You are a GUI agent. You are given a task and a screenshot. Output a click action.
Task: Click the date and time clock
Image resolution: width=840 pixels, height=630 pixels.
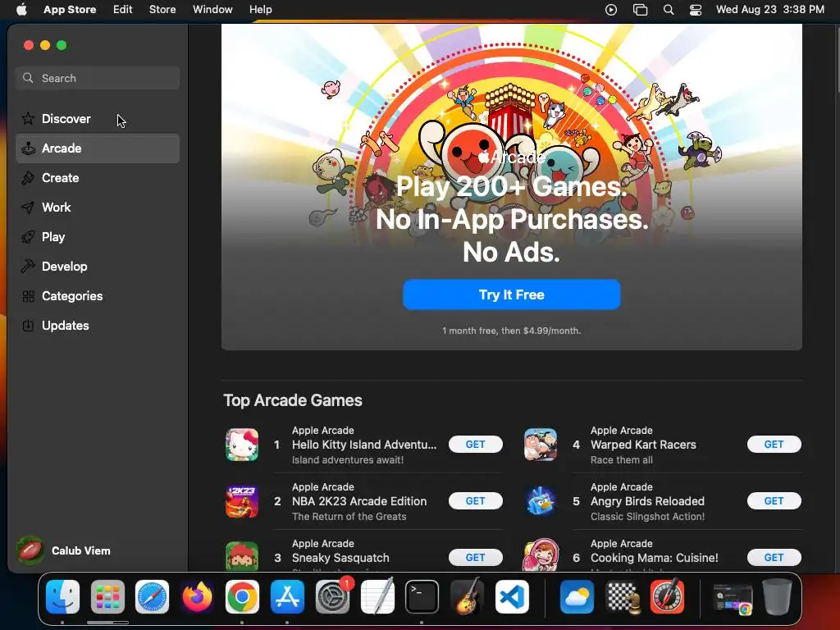click(769, 10)
